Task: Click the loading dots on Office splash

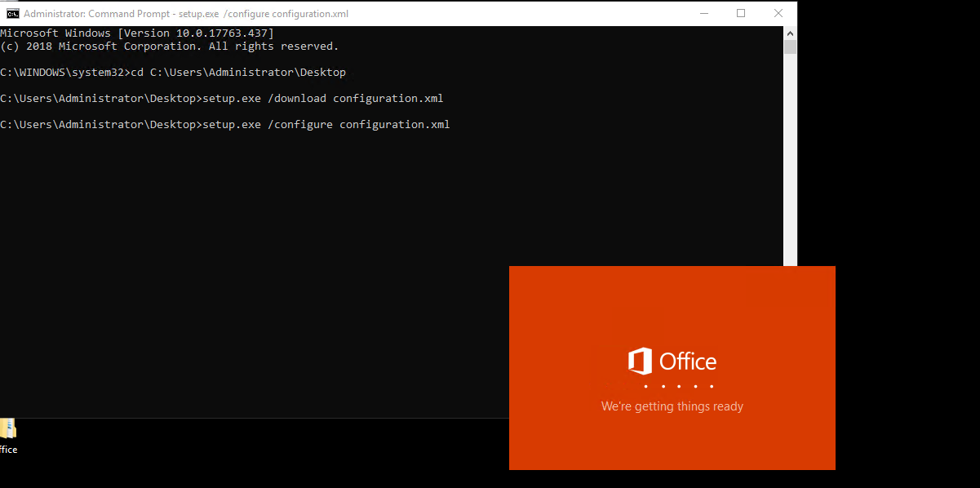Action: pos(678,386)
